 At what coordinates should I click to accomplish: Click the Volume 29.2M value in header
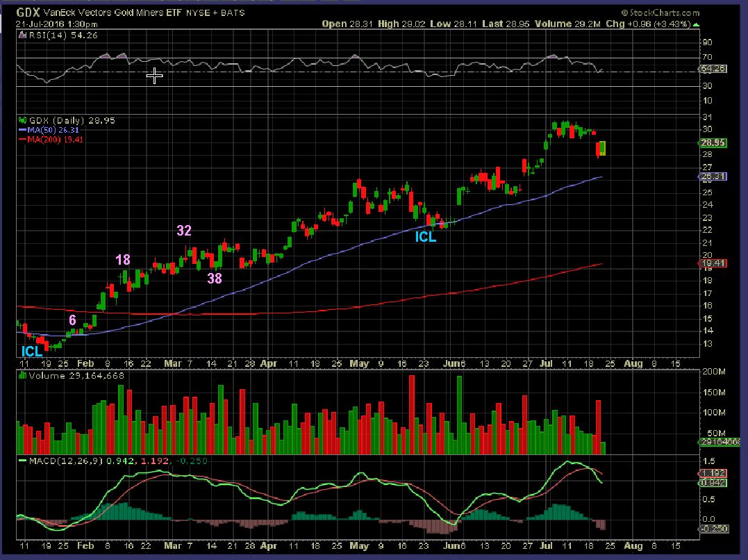pos(567,24)
